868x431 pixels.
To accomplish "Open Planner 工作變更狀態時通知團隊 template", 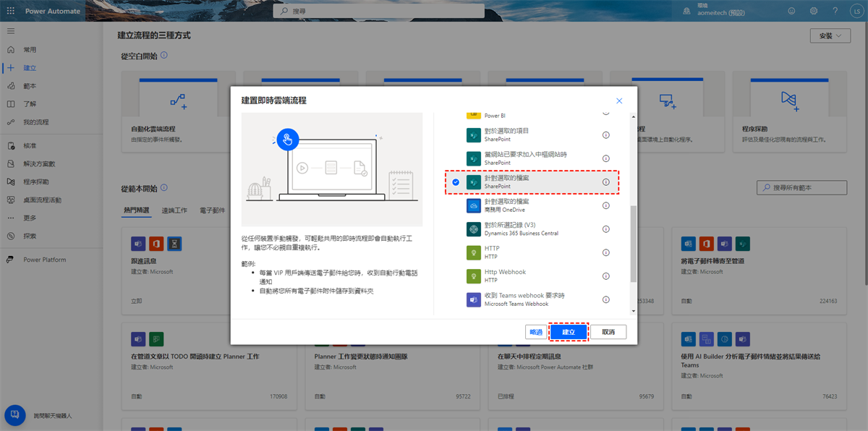I will tap(391, 365).
